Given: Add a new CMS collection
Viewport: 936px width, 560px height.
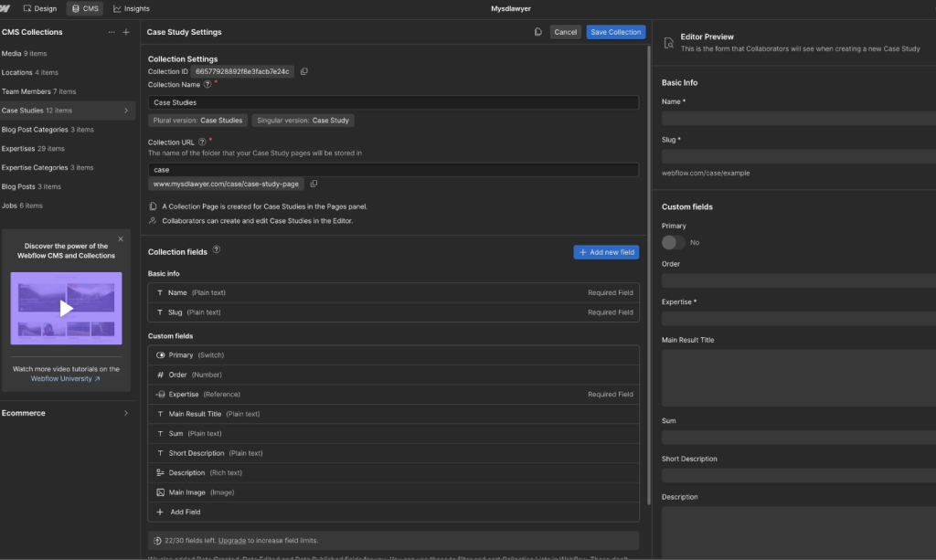Looking at the screenshot, I should [x=126, y=32].
